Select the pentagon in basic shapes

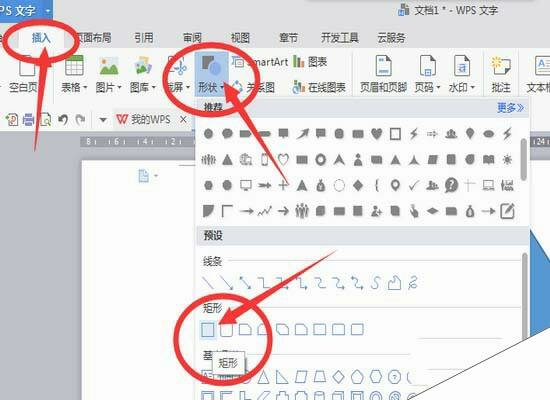pyautogui.click(x=357, y=377)
